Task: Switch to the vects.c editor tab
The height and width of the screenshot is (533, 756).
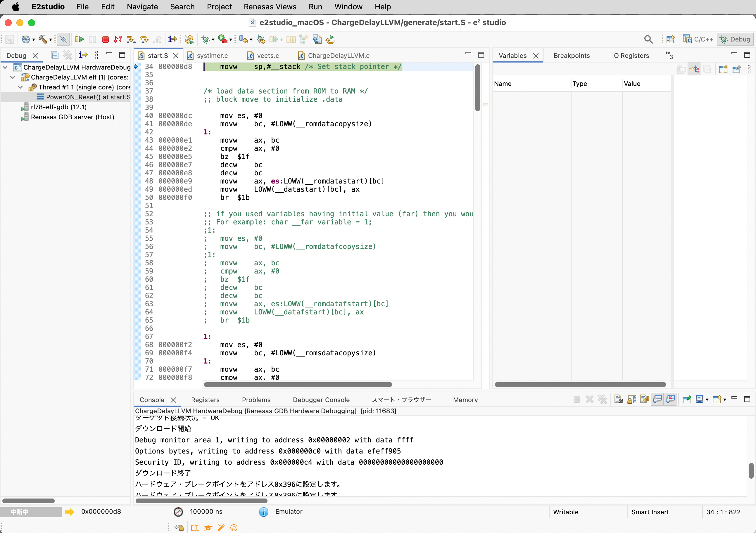Action: (267, 55)
